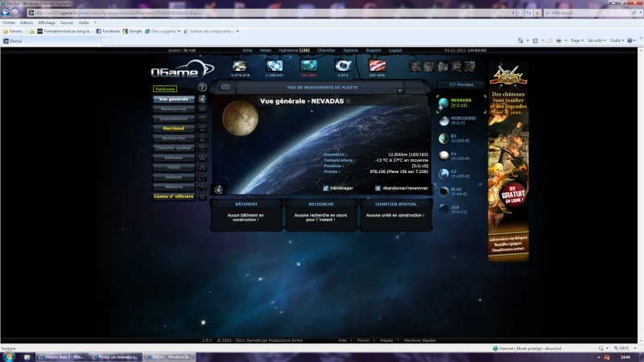Image resolution: width=644 pixels, height=362 pixels.
Task: Switch to the Univers Beta 3 taskbar window
Action: (62, 357)
